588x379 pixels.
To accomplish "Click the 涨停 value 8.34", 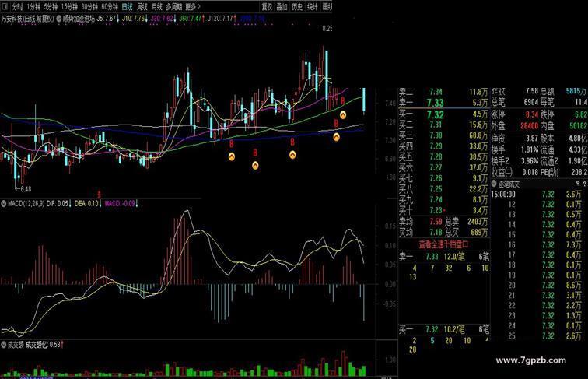I will [x=532, y=114].
